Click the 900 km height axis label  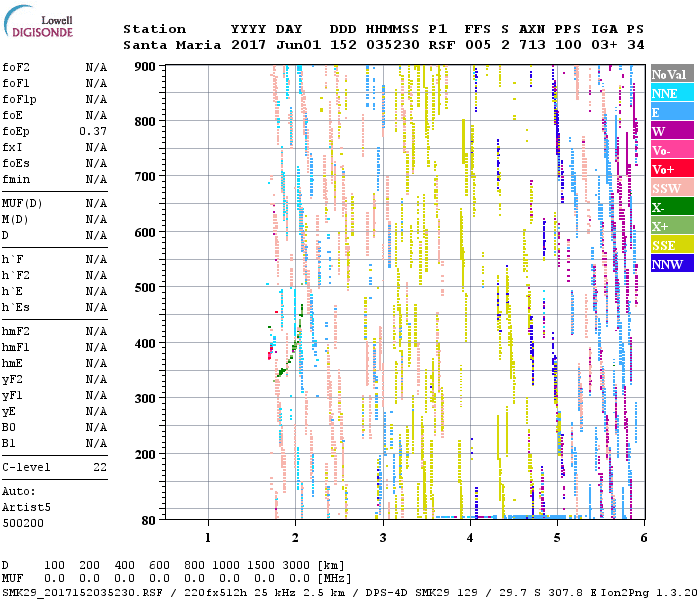point(145,67)
